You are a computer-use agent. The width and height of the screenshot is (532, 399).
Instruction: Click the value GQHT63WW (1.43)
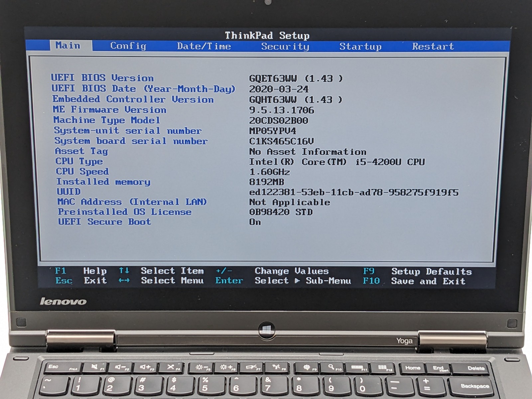point(295,100)
